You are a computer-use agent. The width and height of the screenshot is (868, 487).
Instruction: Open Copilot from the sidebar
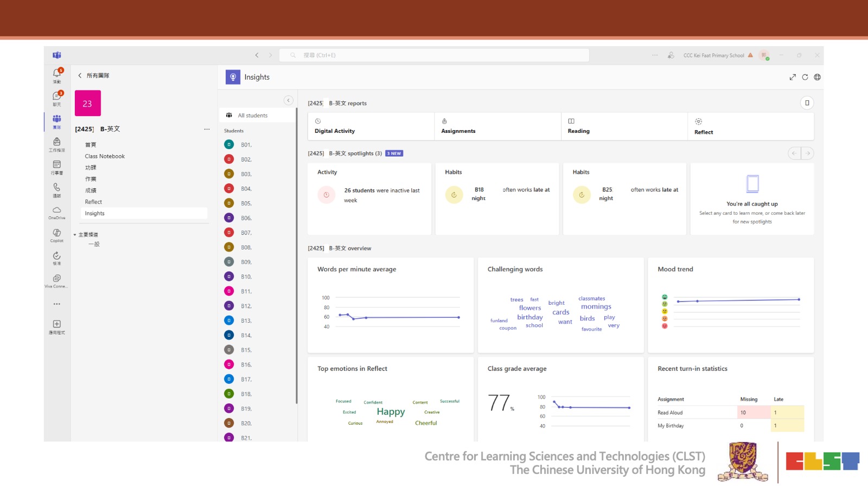[x=56, y=234]
